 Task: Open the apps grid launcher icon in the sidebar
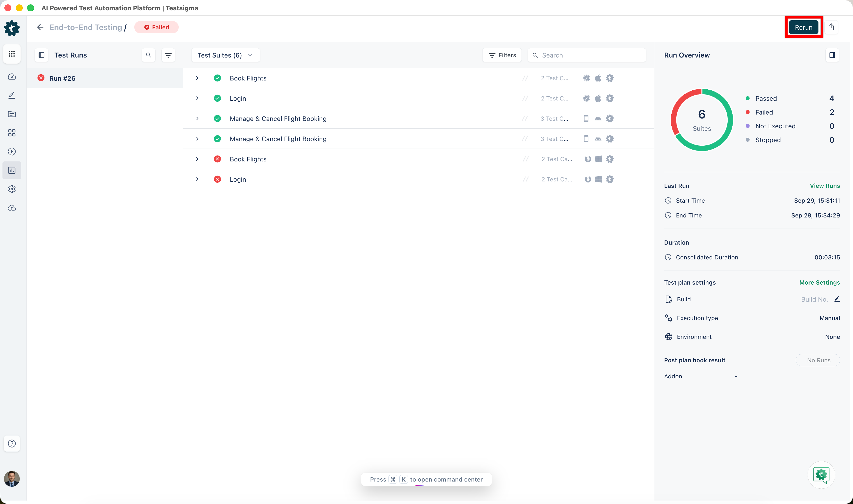(x=12, y=54)
